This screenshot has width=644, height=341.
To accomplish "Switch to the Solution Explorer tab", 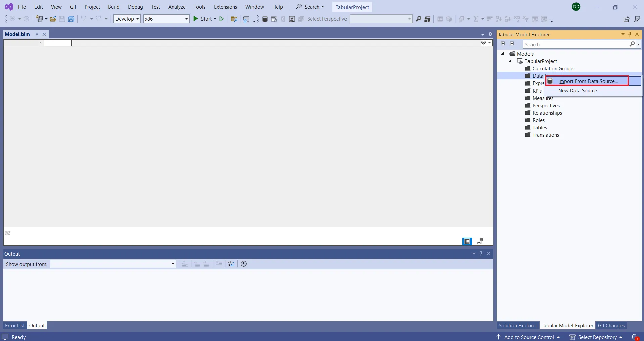I will [517, 326].
